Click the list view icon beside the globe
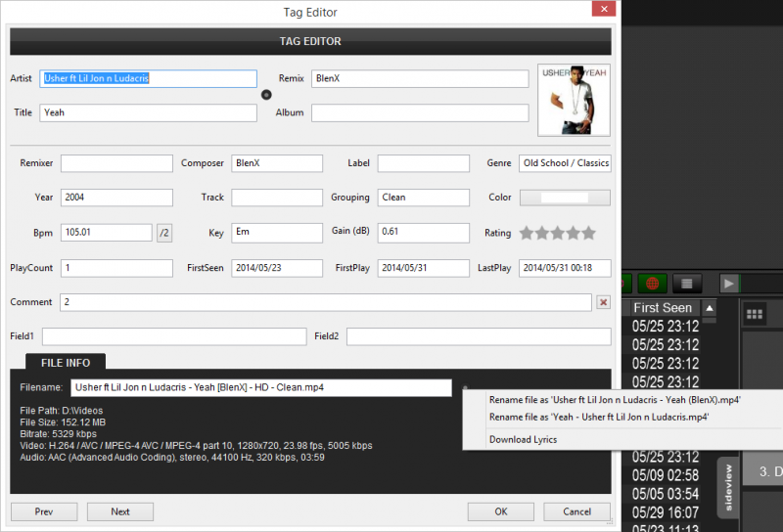 point(687,283)
